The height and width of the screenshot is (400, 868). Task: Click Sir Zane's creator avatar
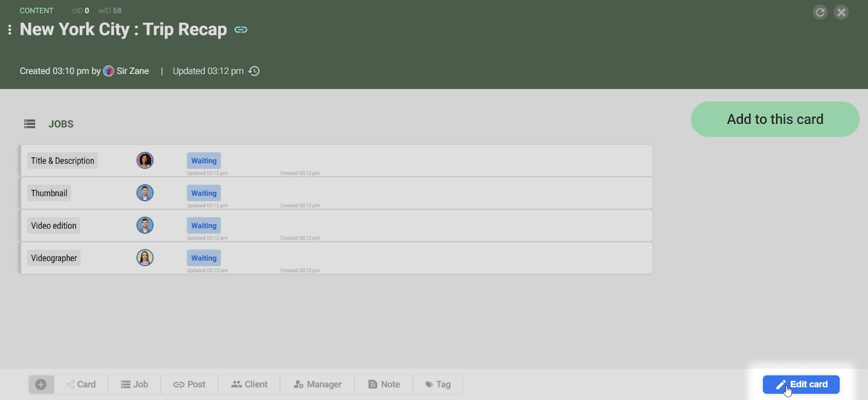point(108,71)
